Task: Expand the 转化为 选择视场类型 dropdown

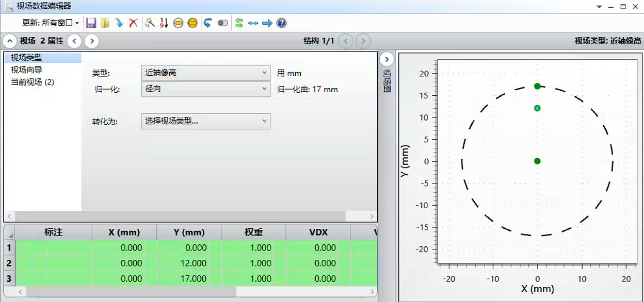Action: (x=206, y=121)
